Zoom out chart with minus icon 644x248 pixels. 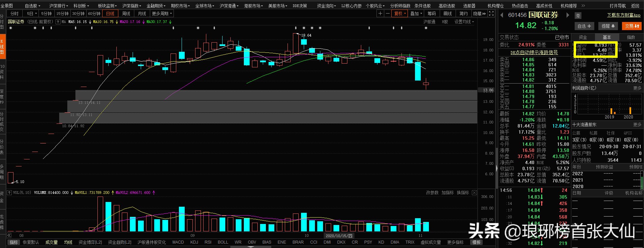(388, 14)
